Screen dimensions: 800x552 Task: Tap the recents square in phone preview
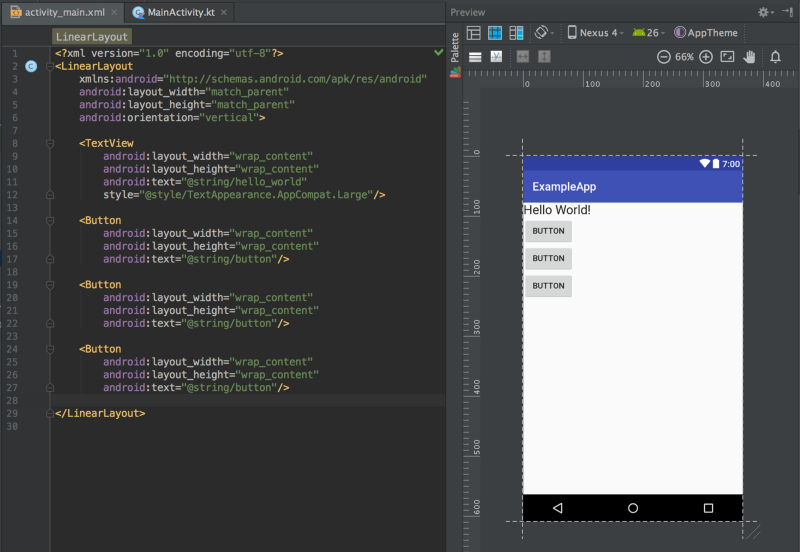click(x=708, y=508)
